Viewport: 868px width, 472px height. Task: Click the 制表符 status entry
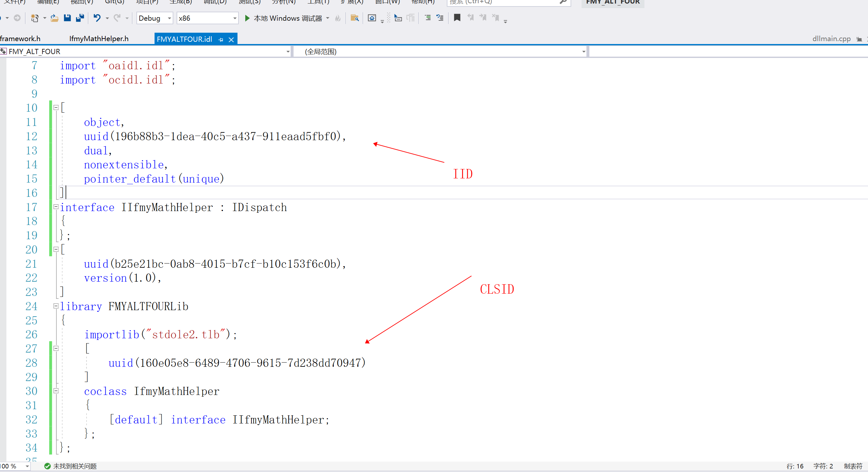[x=853, y=466]
